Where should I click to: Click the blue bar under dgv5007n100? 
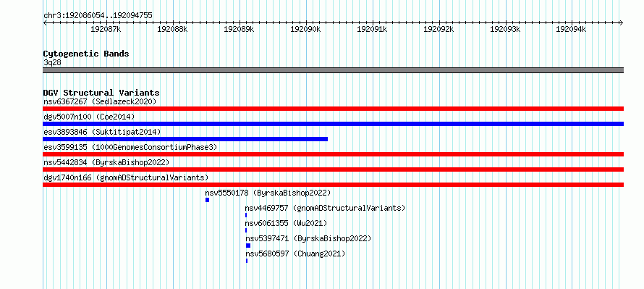[x=333, y=124]
